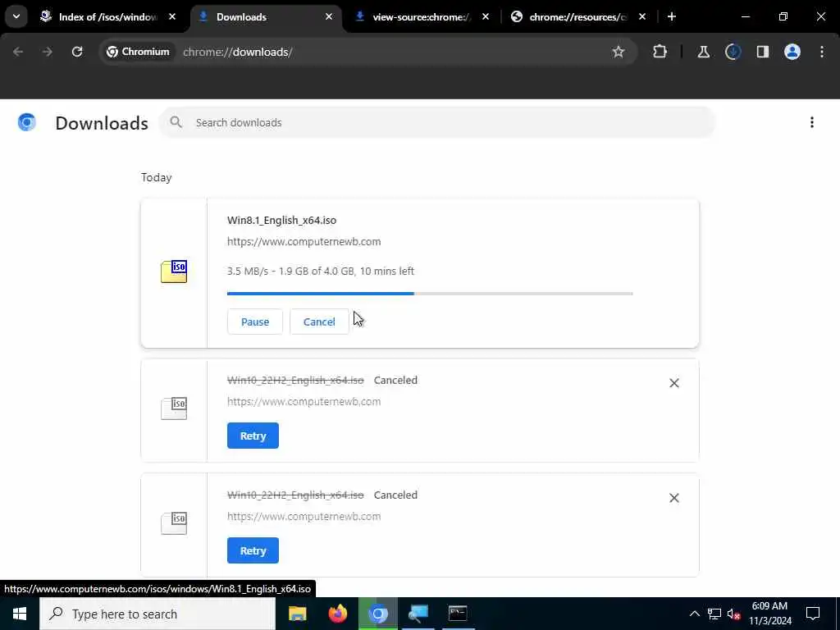Open the magnifier monitor taskbar app
Screen dimensions: 840x630
418,614
